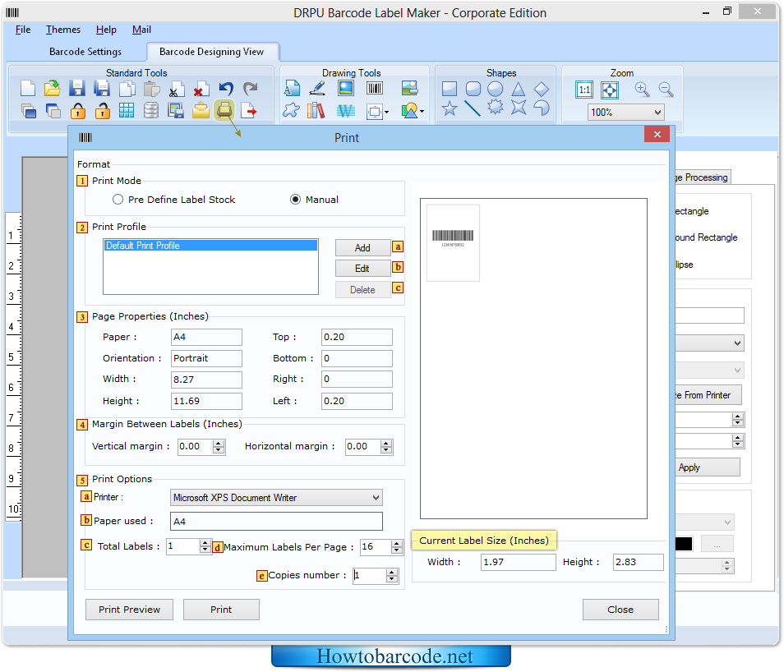Select the barcode drawing tool
784x672 pixels.
pyautogui.click(x=375, y=89)
